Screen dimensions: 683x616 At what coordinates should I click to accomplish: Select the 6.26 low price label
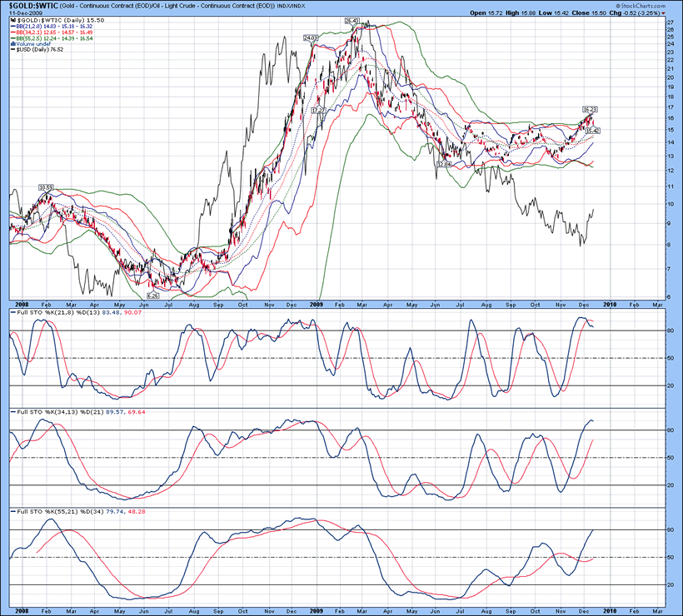point(152,295)
